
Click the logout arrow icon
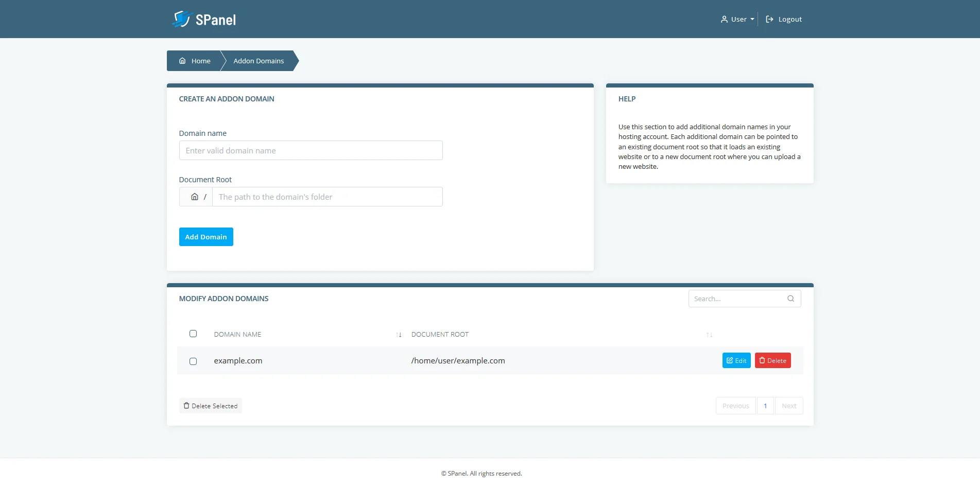click(x=769, y=19)
